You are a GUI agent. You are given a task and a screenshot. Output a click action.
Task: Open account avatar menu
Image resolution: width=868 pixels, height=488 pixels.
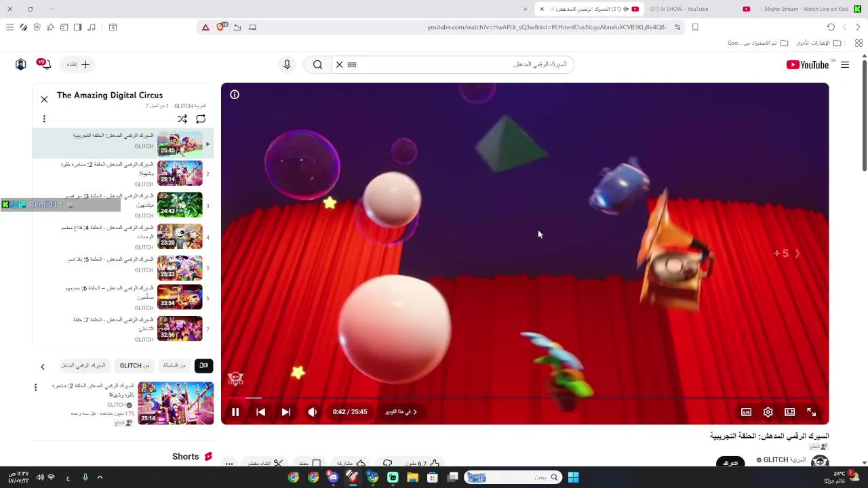(21, 64)
